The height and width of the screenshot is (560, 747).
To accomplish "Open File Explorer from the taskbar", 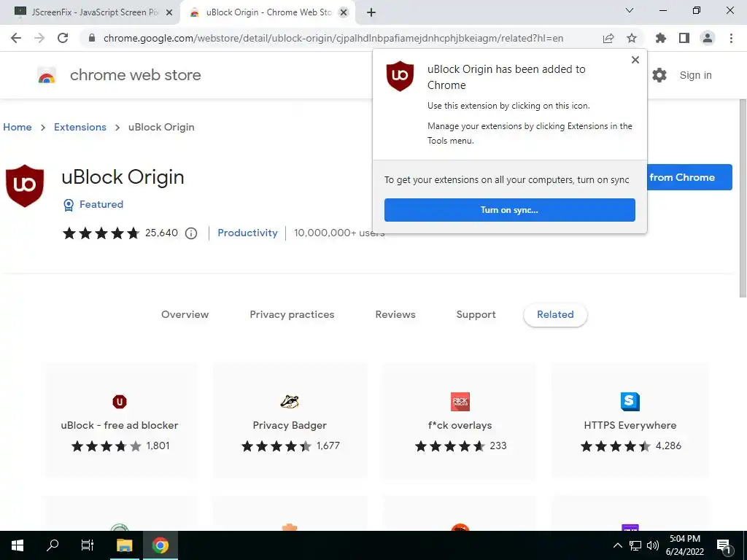I will click(x=125, y=545).
